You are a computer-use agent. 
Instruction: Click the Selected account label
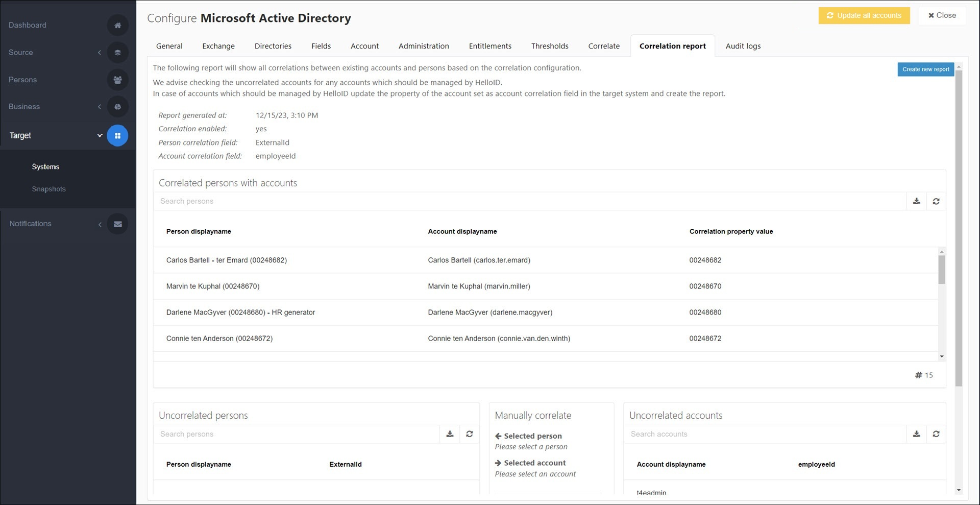[x=534, y=463]
